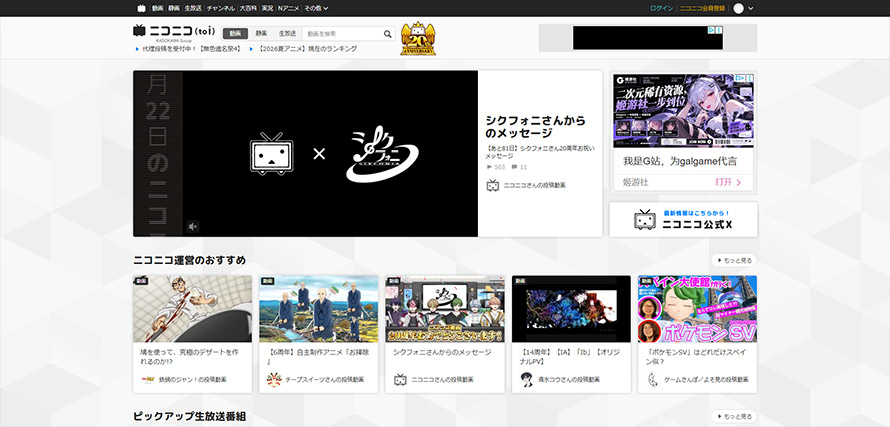
Task: Expand the user avatar dropdown arrow
Action: click(752, 9)
